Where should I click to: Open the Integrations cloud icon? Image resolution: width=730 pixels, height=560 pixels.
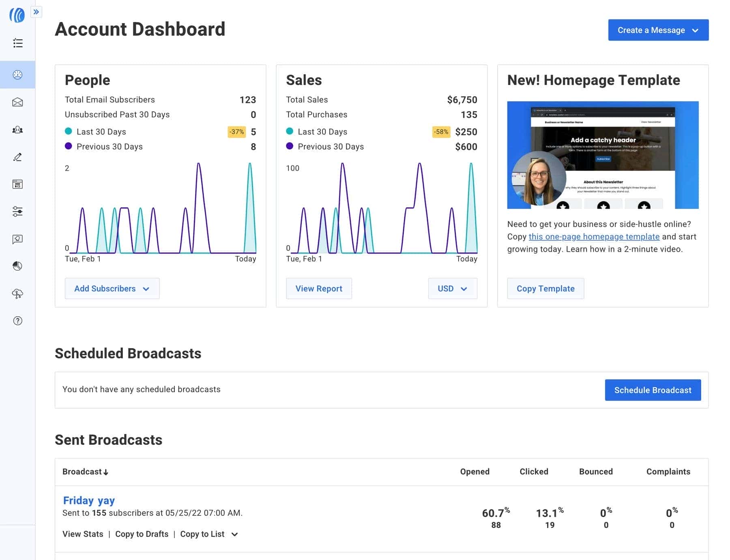pos(17,294)
